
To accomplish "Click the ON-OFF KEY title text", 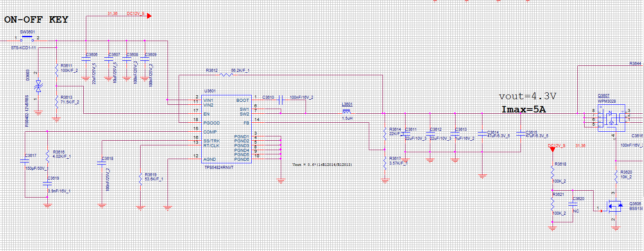I will click(x=36, y=20).
